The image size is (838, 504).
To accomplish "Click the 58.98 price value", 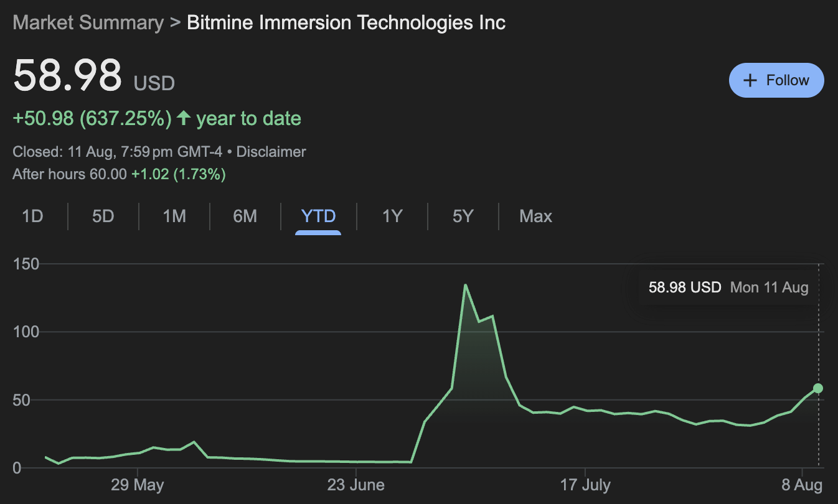I will click(x=67, y=76).
